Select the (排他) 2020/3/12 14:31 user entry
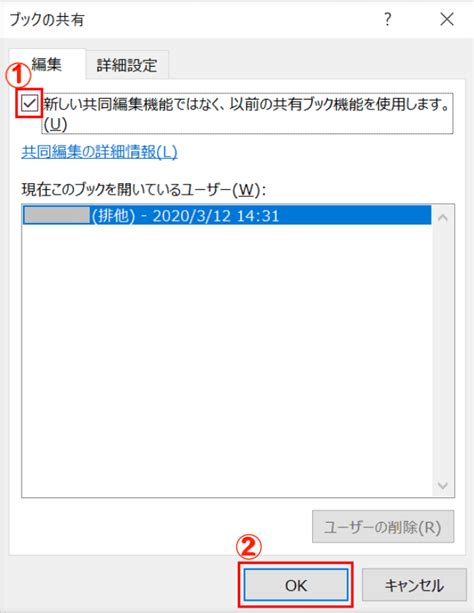Screen dimensions: 474x613 (227, 215)
